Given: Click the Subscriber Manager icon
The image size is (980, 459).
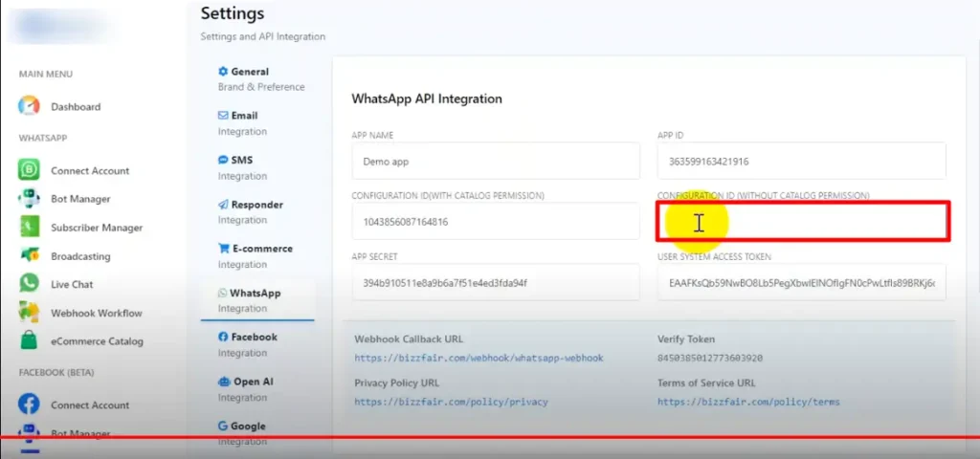Looking at the screenshot, I should click(x=30, y=228).
